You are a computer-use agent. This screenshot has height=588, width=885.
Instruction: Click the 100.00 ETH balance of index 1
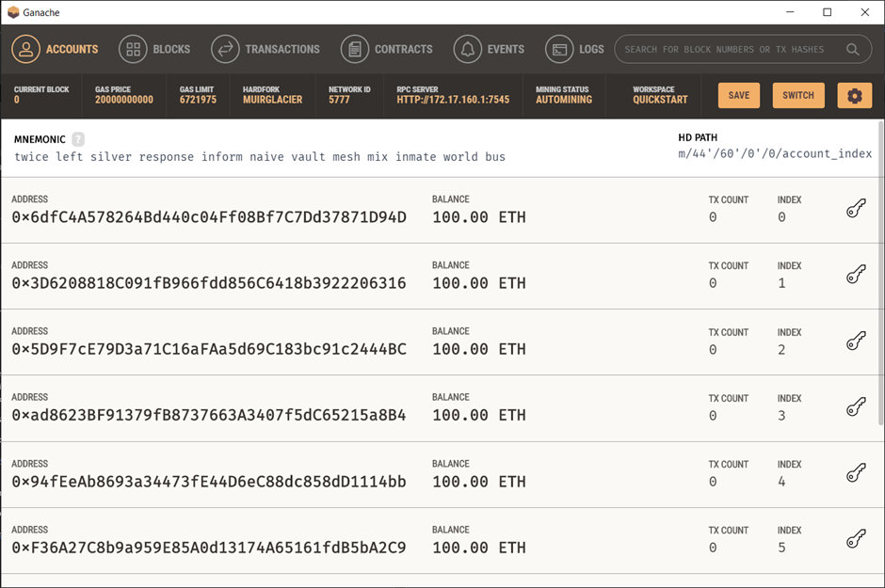[x=478, y=283]
